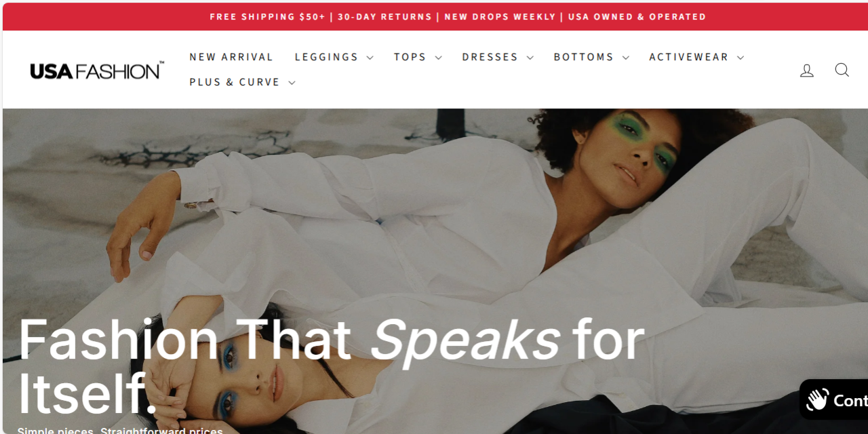The width and height of the screenshot is (868, 434).
Task: Click the Bottoms navigation link
Action: [584, 57]
